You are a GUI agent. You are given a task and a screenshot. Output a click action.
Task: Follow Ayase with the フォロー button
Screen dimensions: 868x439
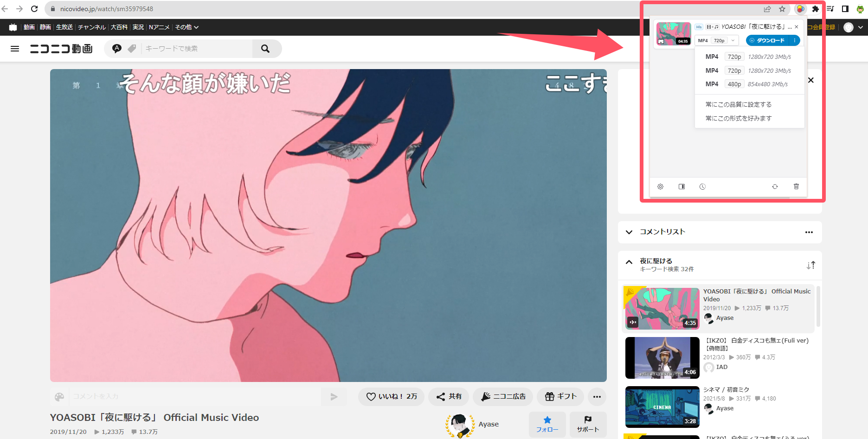(547, 424)
